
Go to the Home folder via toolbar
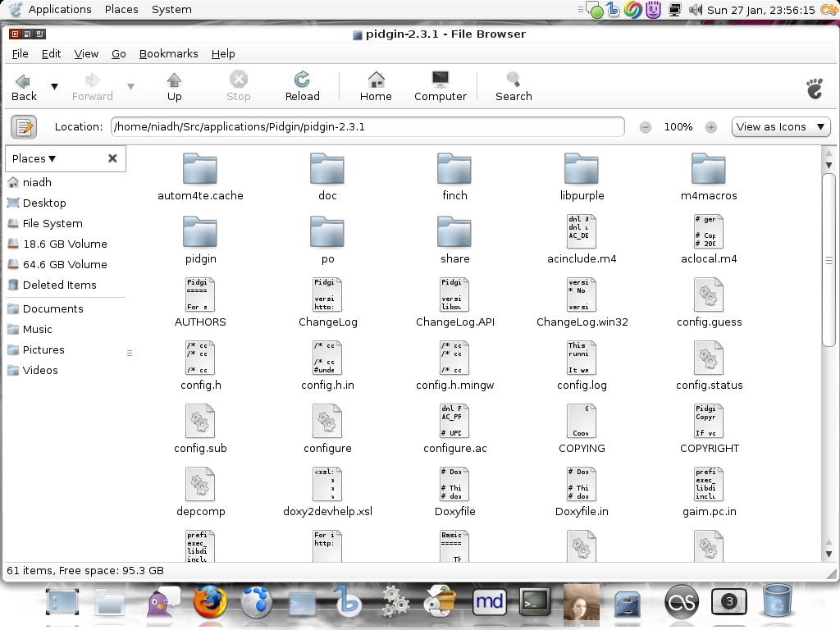coord(376,87)
